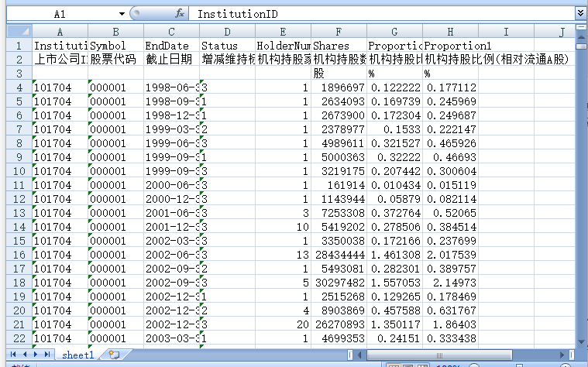The width and height of the screenshot is (588, 367).
Task: Click the horizontal scrollbar thumb
Action: [439, 355]
